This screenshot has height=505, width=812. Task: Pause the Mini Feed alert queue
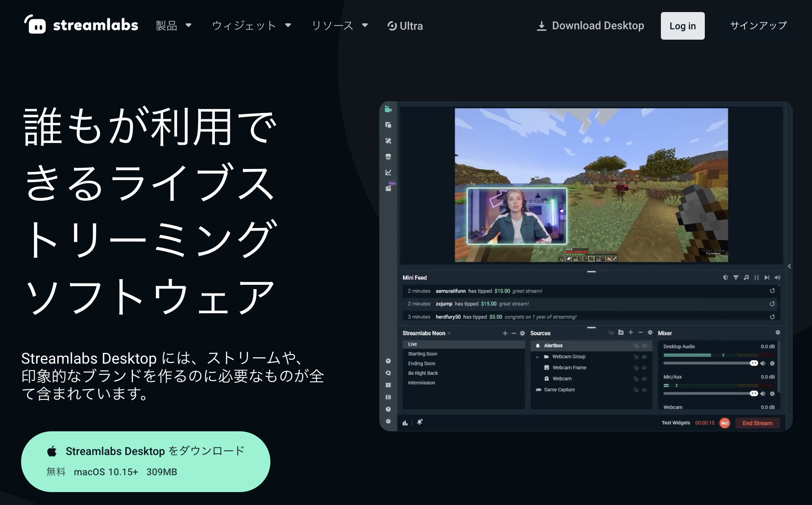[756, 278]
